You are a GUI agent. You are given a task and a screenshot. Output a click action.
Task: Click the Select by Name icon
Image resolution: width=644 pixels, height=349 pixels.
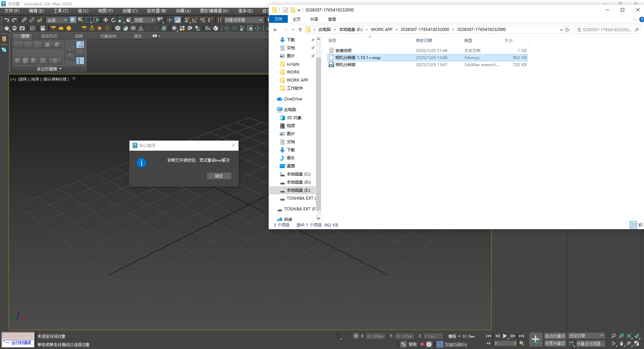click(x=80, y=20)
